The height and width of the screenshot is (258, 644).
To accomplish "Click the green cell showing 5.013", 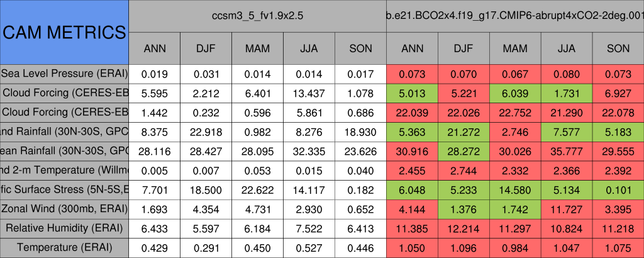I will [412, 93].
